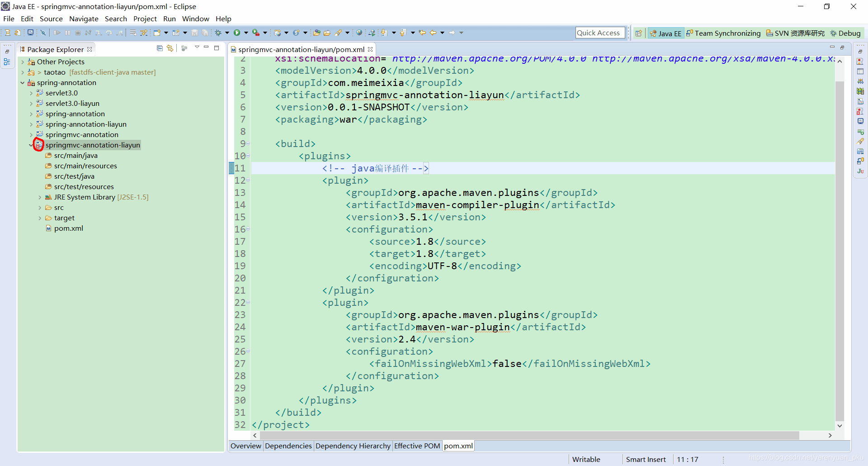Restore the left minimized view stack
This screenshot has width=868, height=466.
(x=7, y=52)
